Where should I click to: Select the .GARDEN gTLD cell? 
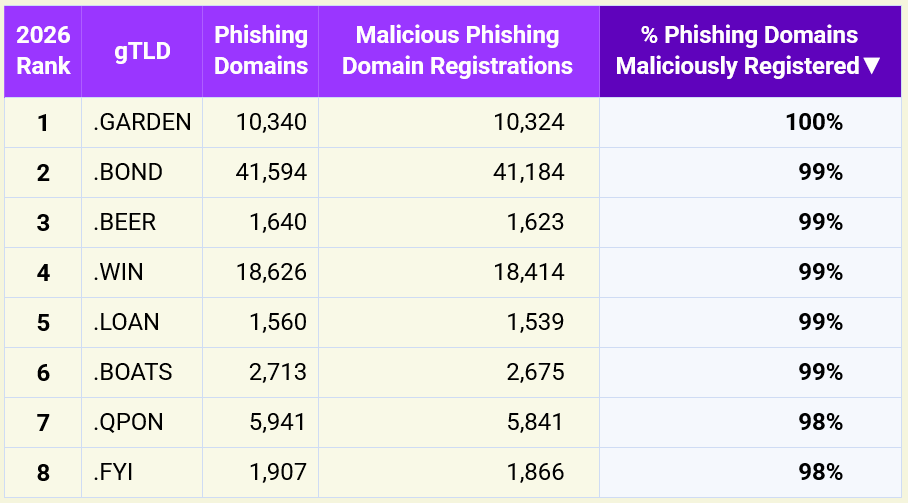(142, 122)
